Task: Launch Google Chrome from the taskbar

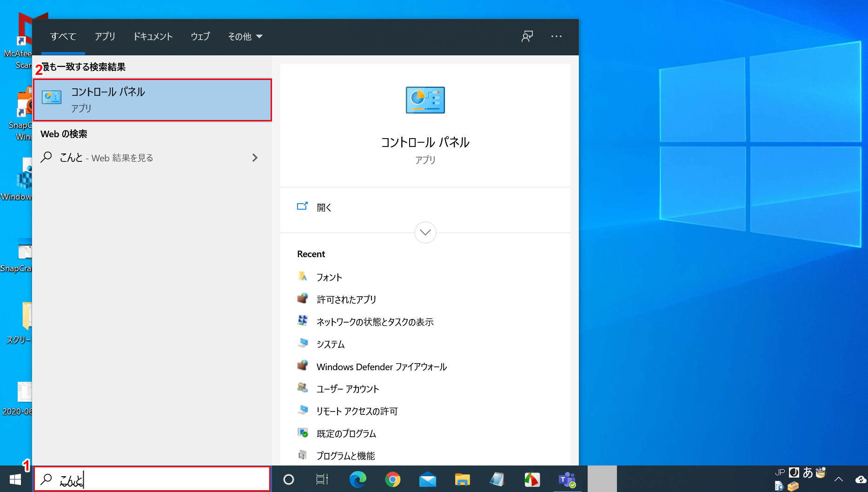Action: click(x=393, y=479)
